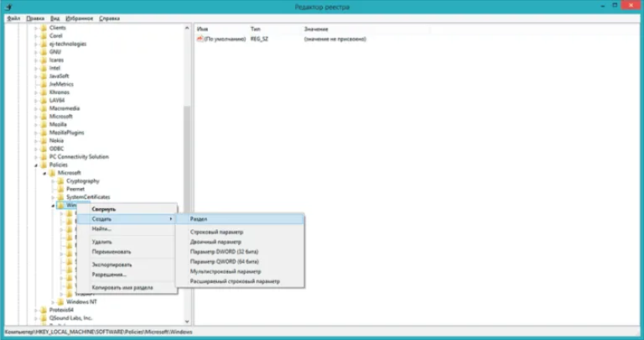Click the Cryptography folder icon
644x340 pixels.
[x=60, y=180]
